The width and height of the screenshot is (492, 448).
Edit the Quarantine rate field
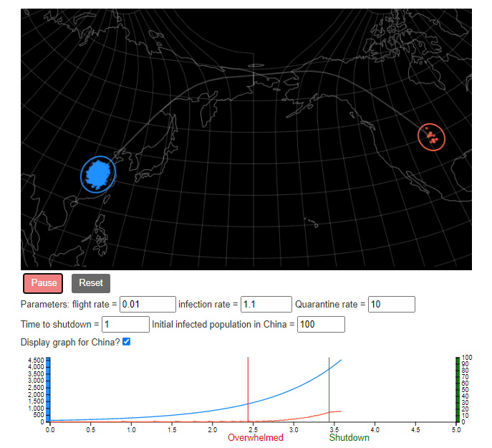(392, 304)
